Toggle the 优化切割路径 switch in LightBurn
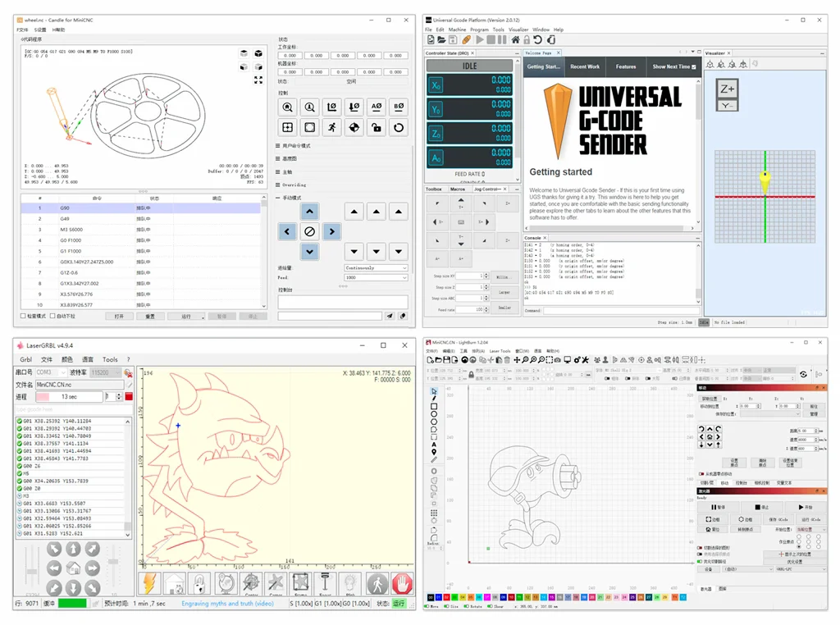Screen dimensions: 840x625 pyautogui.click(x=700, y=561)
